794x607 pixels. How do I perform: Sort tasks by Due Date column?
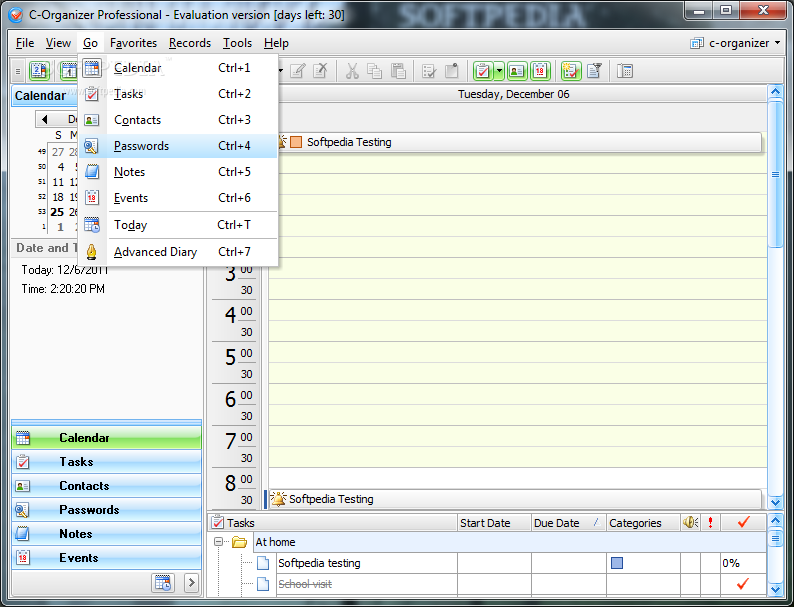(568, 523)
